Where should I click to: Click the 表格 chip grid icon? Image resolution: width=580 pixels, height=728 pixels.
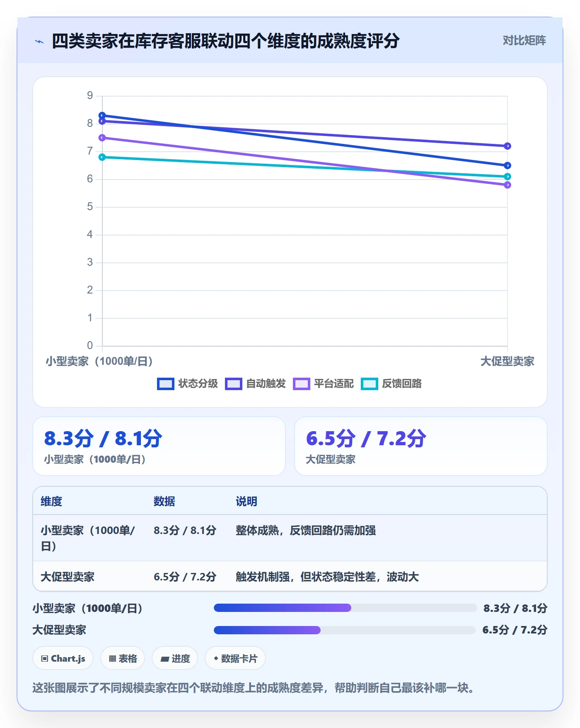112,659
